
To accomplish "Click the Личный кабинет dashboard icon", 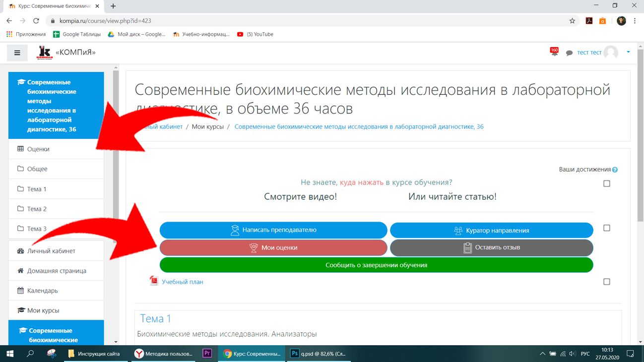I will (x=20, y=251).
